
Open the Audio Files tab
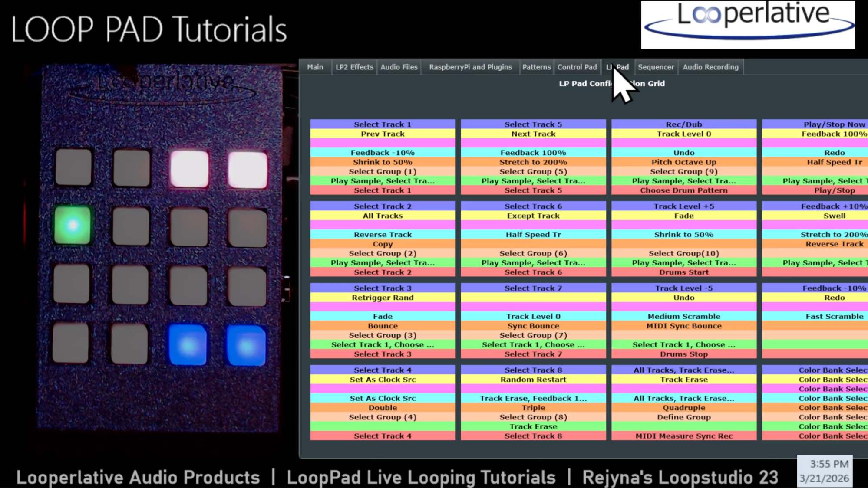click(x=399, y=67)
